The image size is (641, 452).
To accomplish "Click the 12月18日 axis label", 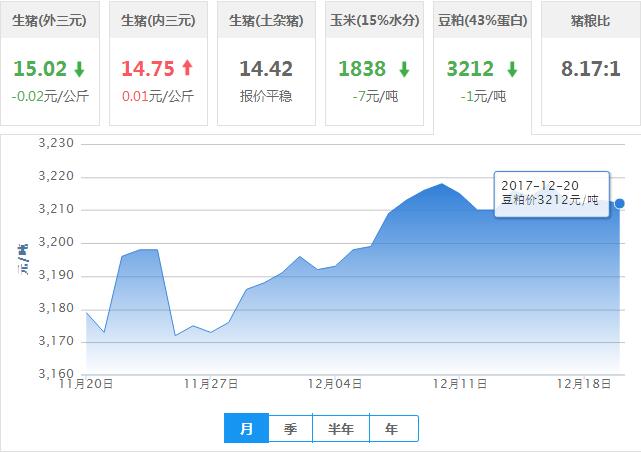I will pyautogui.click(x=584, y=384).
